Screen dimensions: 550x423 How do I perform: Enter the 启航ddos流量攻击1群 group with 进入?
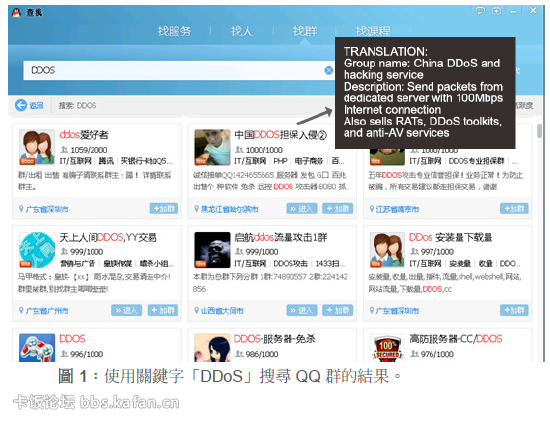(302, 310)
